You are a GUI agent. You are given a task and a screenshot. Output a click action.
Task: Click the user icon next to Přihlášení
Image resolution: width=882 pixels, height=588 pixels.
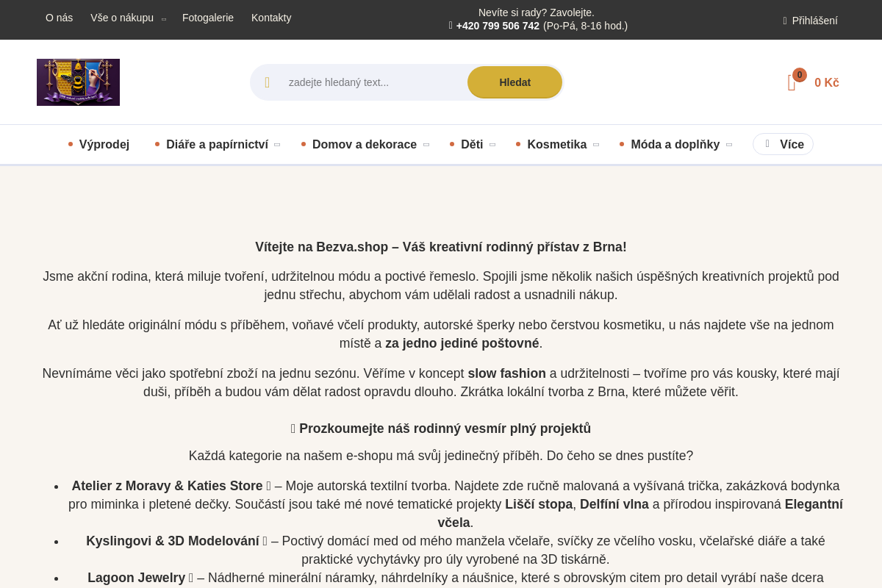coord(785,21)
